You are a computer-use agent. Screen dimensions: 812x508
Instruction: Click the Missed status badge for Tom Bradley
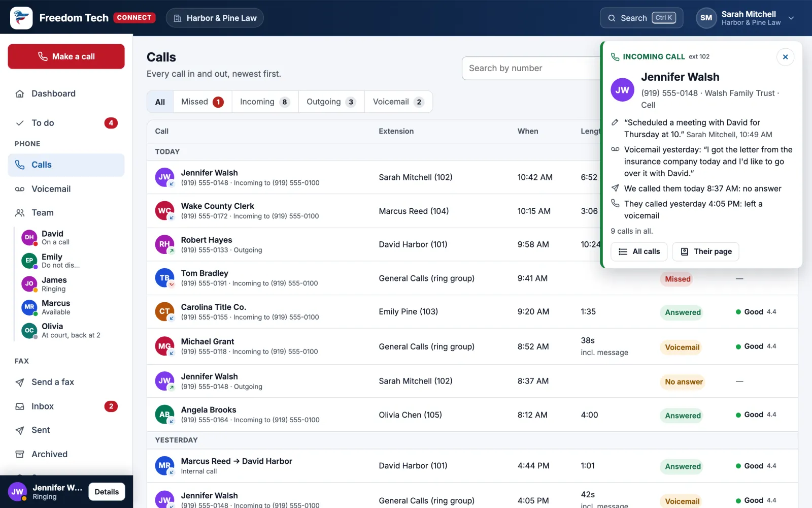678,279
